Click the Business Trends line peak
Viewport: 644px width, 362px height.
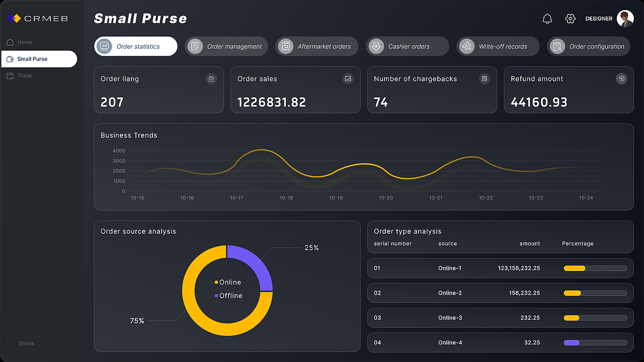(262, 150)
